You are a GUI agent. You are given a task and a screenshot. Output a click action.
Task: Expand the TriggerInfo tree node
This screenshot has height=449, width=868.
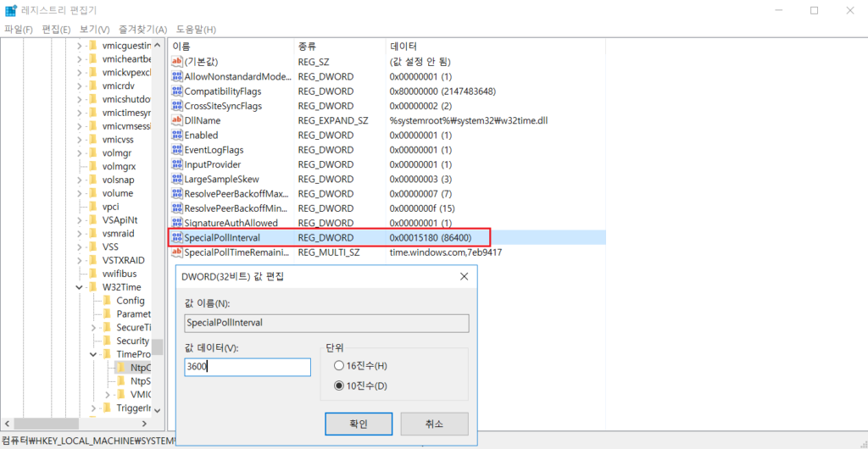[x=93, y=407]
